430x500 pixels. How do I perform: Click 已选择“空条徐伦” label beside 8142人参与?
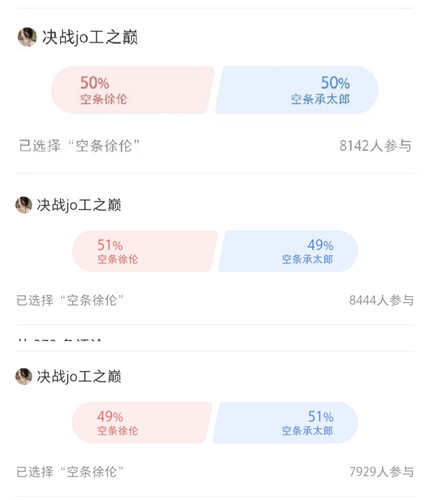79,146
